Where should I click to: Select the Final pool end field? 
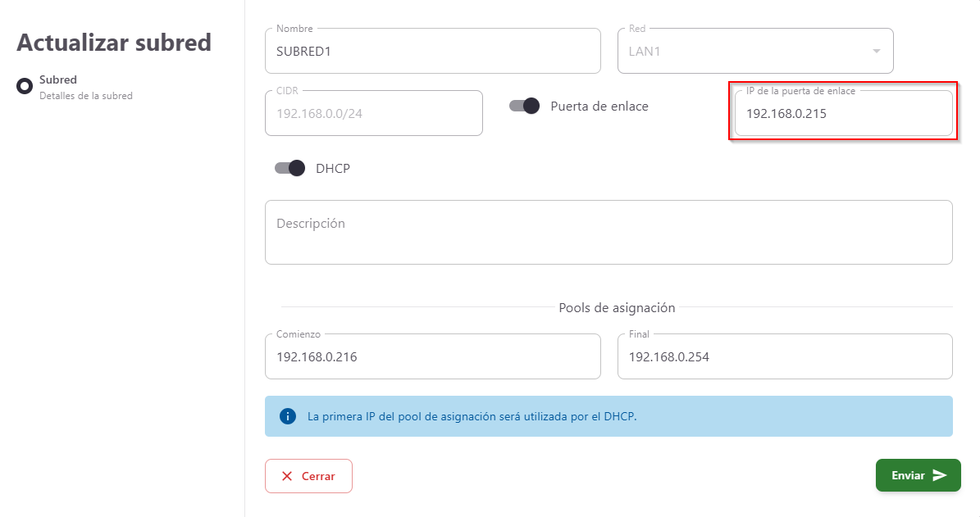click(784, 357)
